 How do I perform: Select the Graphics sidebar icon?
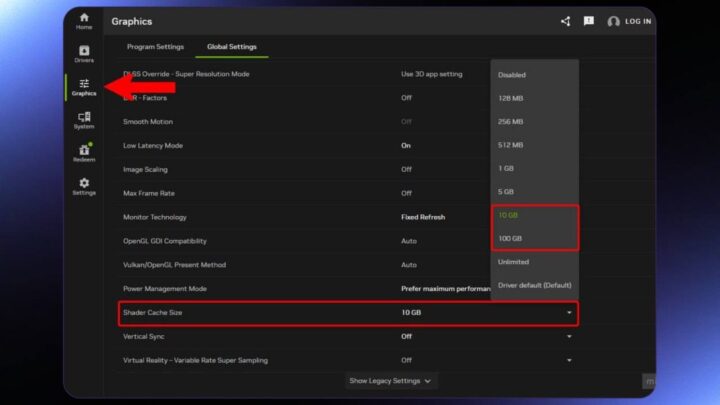pyautogui.click(x=84, y=87)
